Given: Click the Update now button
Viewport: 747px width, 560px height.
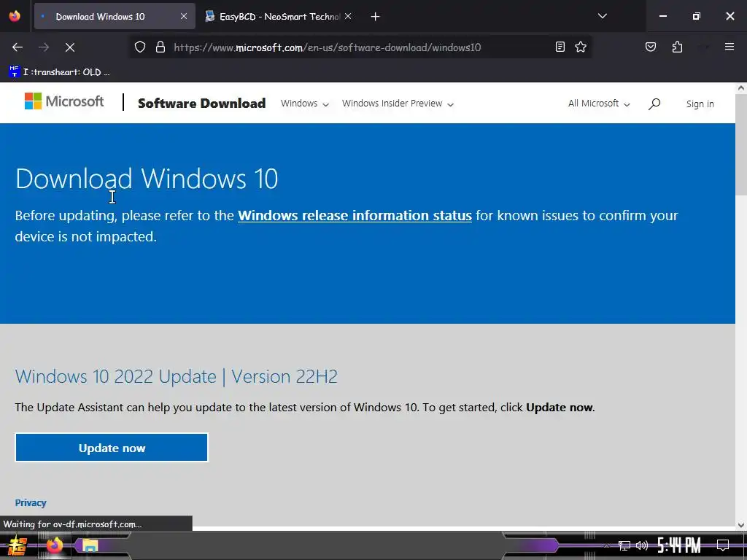Looking at the screenshot, I should point(112,448).
